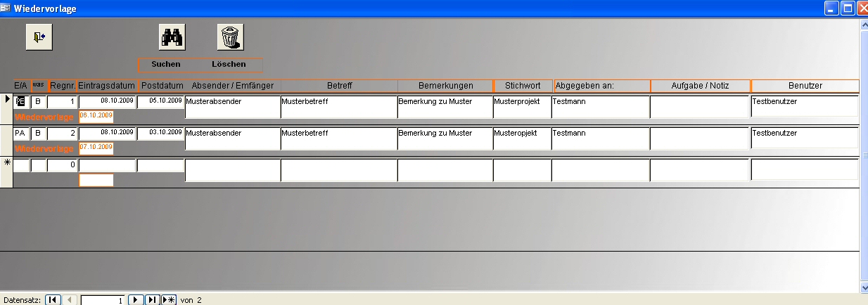This screenshot has height=305, width=868.
Task: Create new record navigation button
Action: 169,300
